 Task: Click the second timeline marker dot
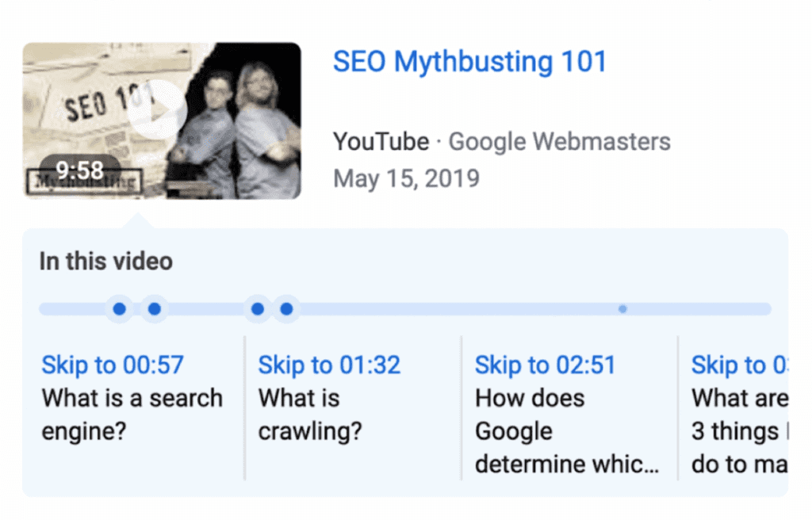pyautogui.click(x=155, y=309)
